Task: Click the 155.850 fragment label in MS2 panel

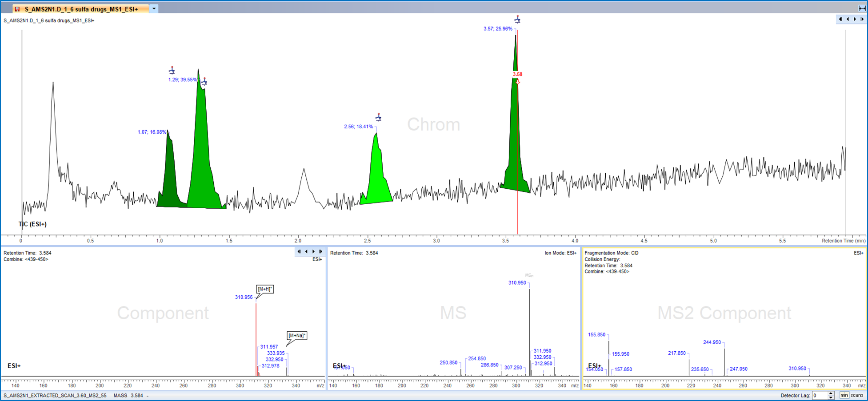Action: coord(596,335)
